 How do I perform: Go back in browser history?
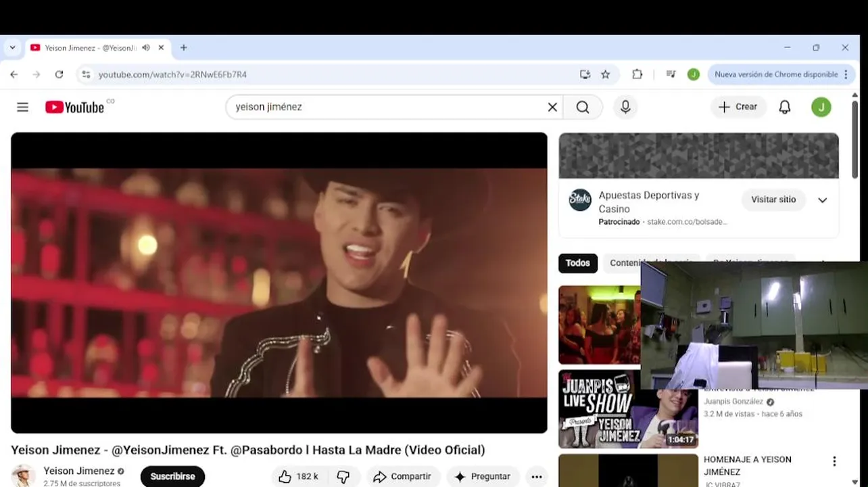pos(14,74)
